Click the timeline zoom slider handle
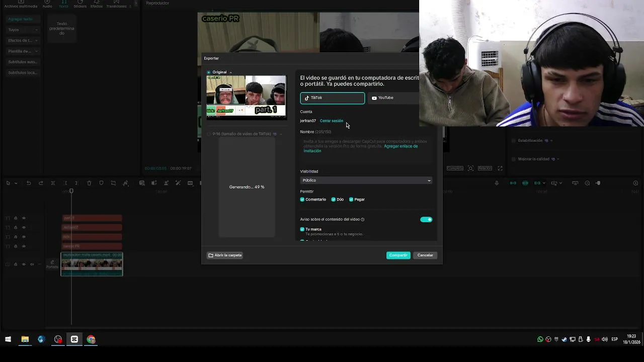 [598, 183]
